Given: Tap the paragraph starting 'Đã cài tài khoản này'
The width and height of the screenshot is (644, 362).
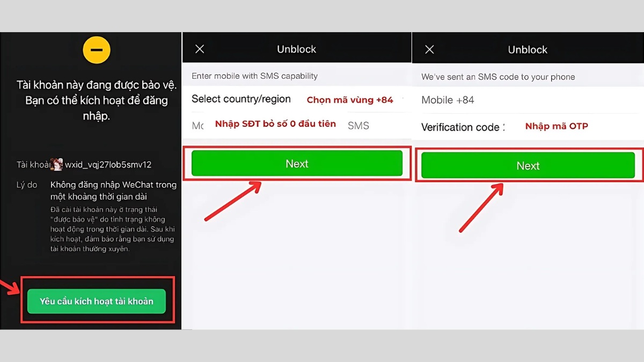Looking at the screenshot, I should [x=112, y=229].
